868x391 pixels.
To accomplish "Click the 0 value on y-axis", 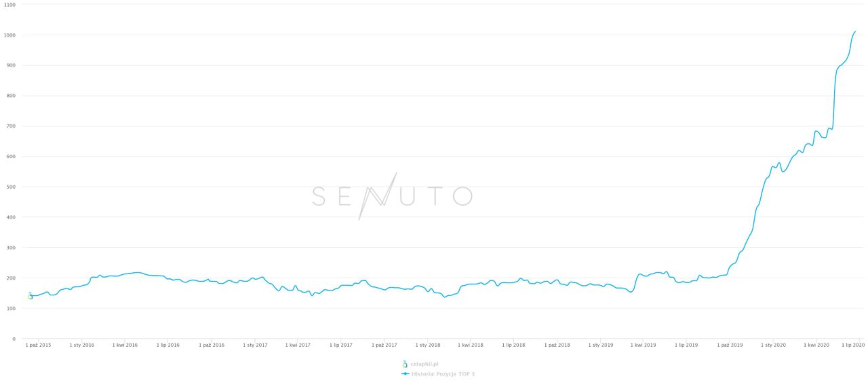I will [x=15, y=339].
